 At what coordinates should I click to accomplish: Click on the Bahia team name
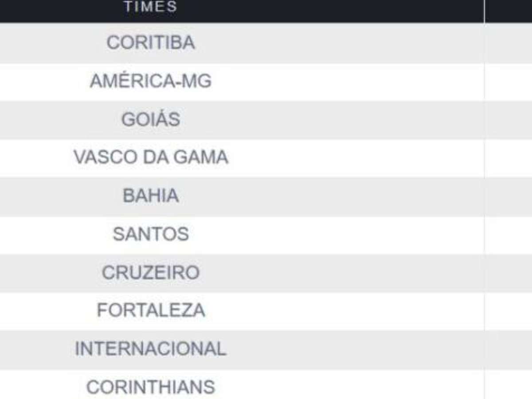tap(151, 196)
